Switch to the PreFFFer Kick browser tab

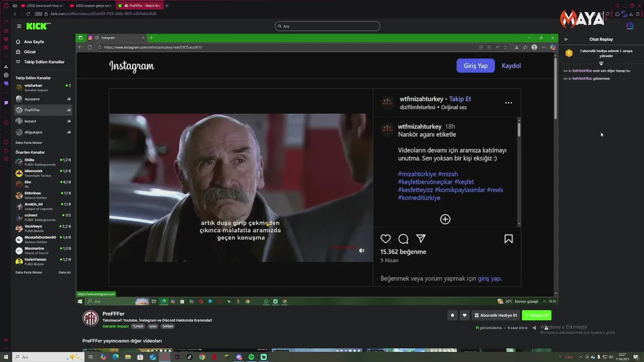pyautogui.click(x=140, y=6)
